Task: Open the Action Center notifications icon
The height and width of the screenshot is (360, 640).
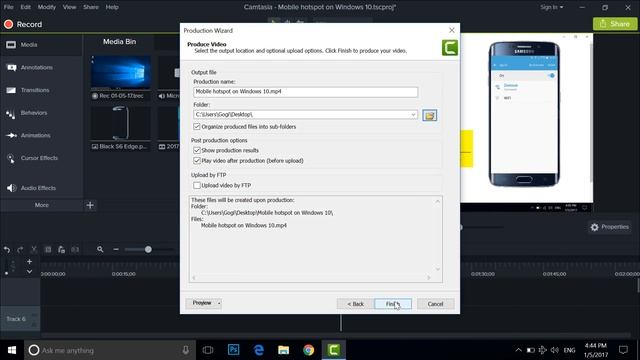Action: point(623,350)
